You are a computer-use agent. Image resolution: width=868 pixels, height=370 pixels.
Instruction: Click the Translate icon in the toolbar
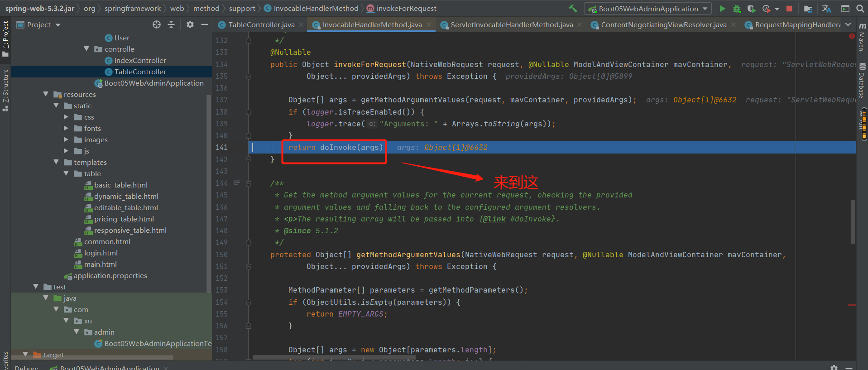[x=826, y=9]
